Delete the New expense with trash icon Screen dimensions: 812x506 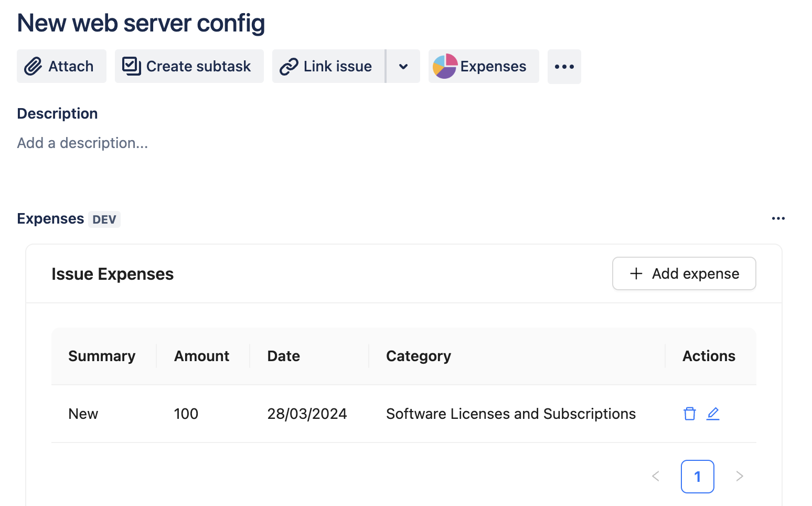pos(690,414)
